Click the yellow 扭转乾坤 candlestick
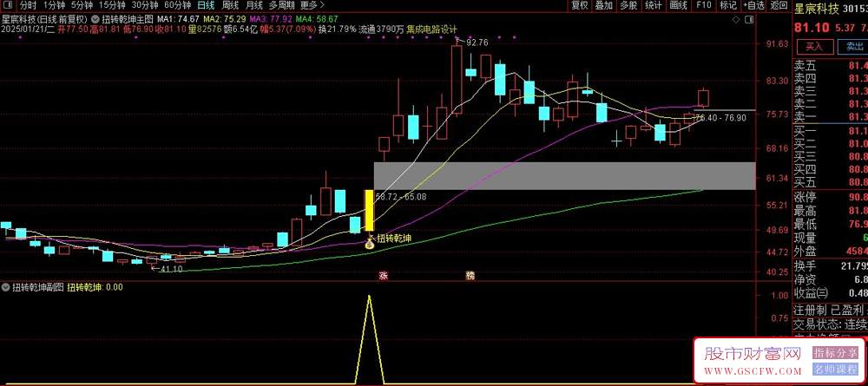The height and width of the screenshot is (386, 868). coord(369,210)
